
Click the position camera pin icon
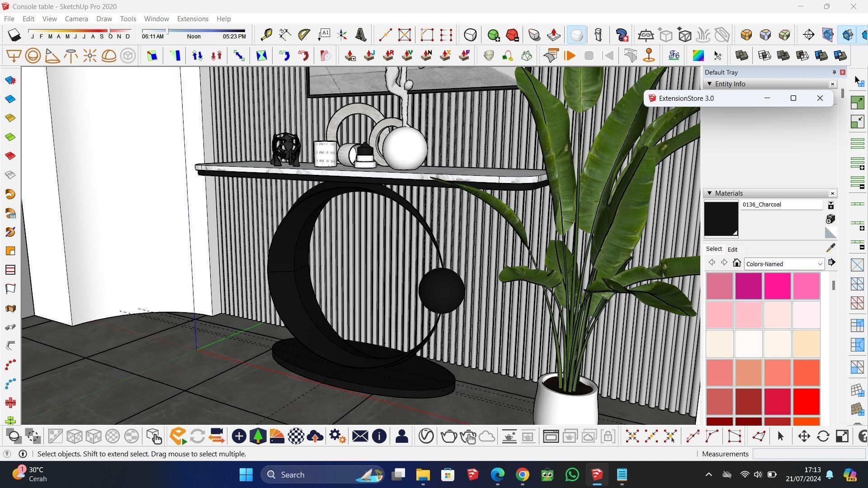click(649, 56)
